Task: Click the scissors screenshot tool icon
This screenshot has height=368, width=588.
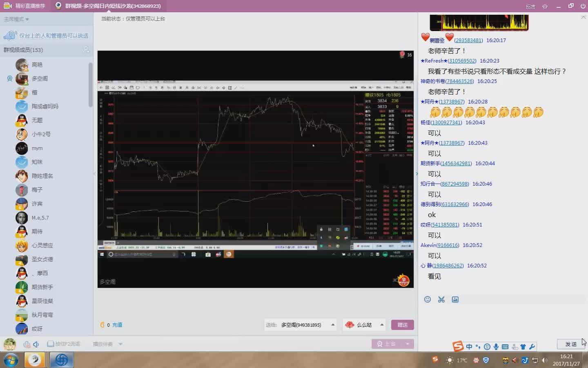Action: tap(441, 299)
